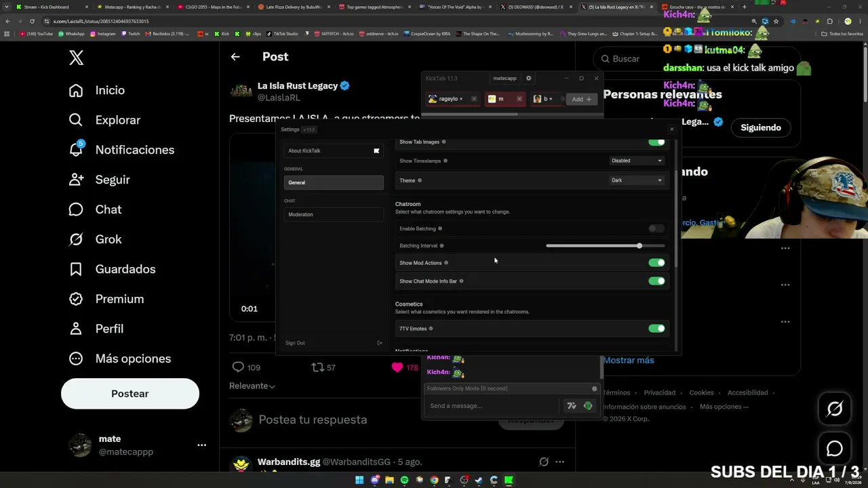Open floating Grok button on X page

click(x=835, y=408)
